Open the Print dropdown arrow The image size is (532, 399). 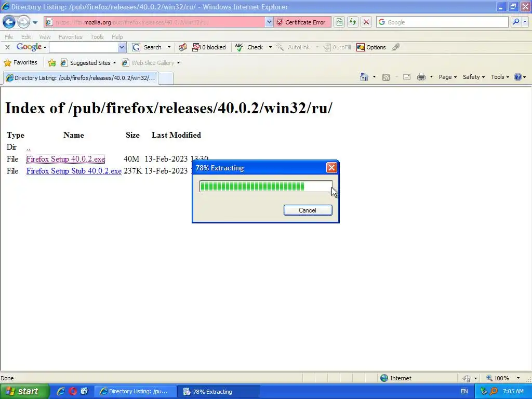(x=431, y=77)
